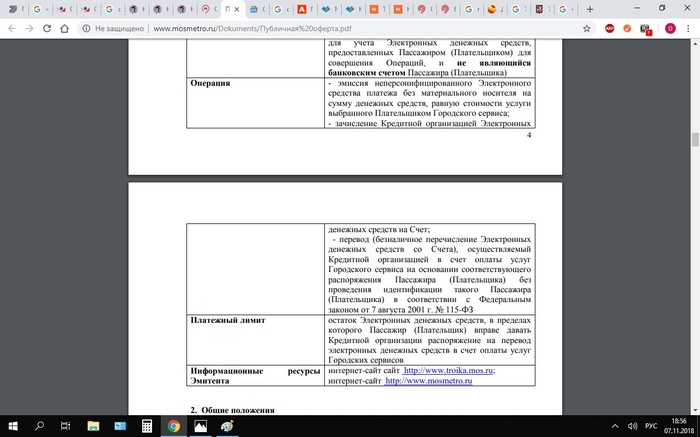Open the Chrome profile avatar
Screen dimensions: 700x437
pyautogui.click(x=668, y=29)
